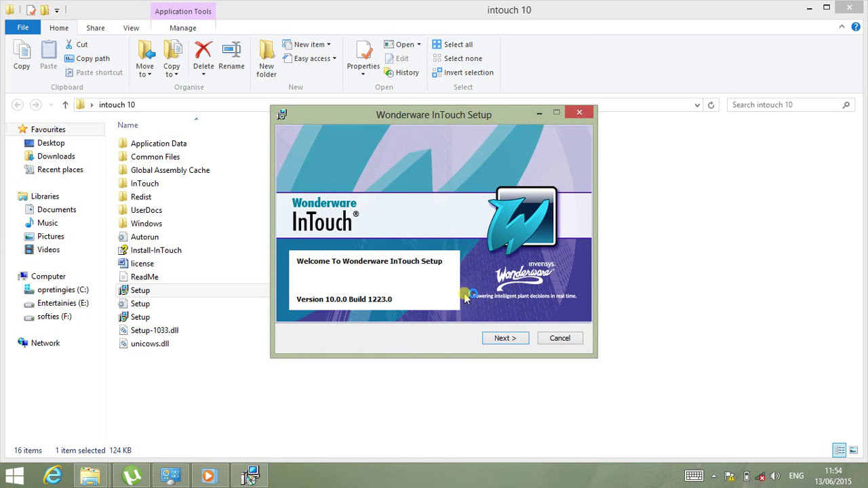Click Select none in ribbon
Viewport: 868px width, 488px height.
click(457, 58)
